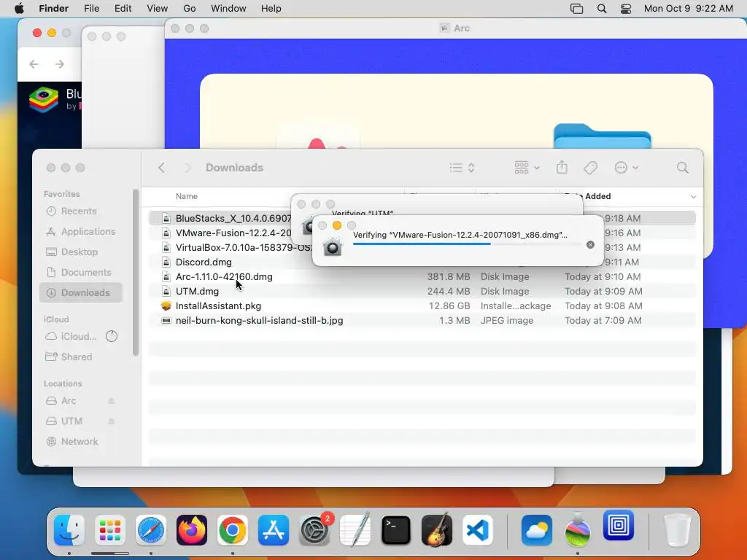
Task: Select the Arc volume in Locations
Action: [68, 401]
